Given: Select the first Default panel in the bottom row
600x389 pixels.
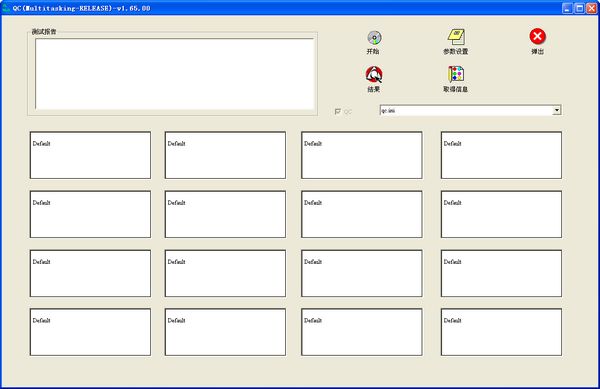Looking at the screenshot, I should (x=90, y=332).
